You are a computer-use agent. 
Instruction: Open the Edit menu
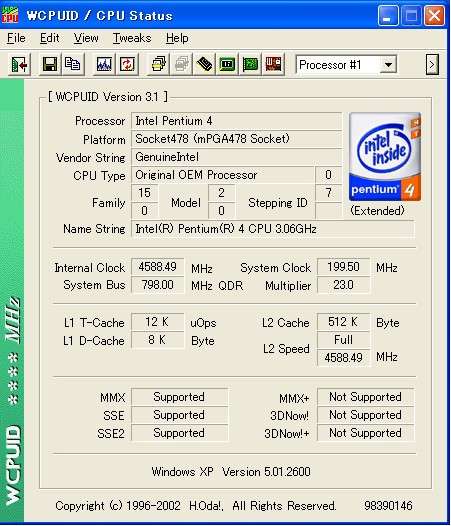click(x=50, y=38)
